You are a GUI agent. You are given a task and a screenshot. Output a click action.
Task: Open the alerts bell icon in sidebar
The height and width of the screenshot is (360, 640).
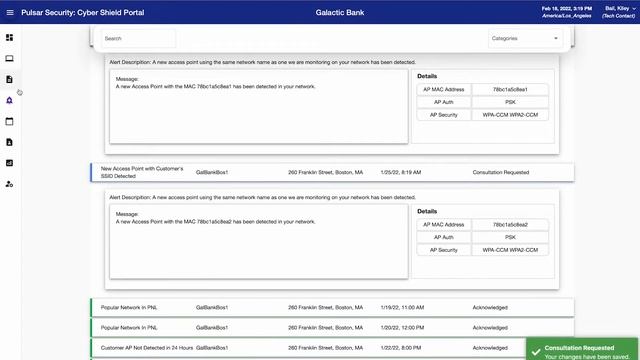coord(9,100)
